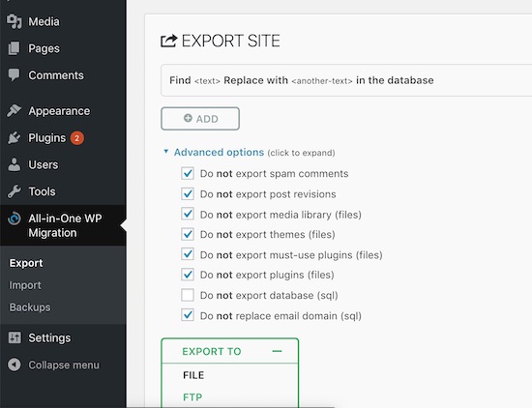This screenshot has width=532, height=408.
Task: Open the Settings menu
Action: click(49, 337)
